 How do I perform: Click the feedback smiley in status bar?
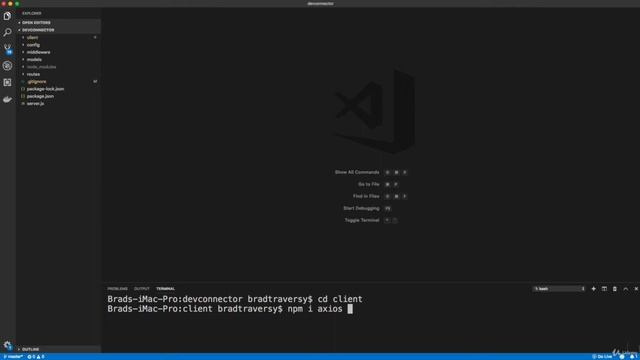click(622, 357)
